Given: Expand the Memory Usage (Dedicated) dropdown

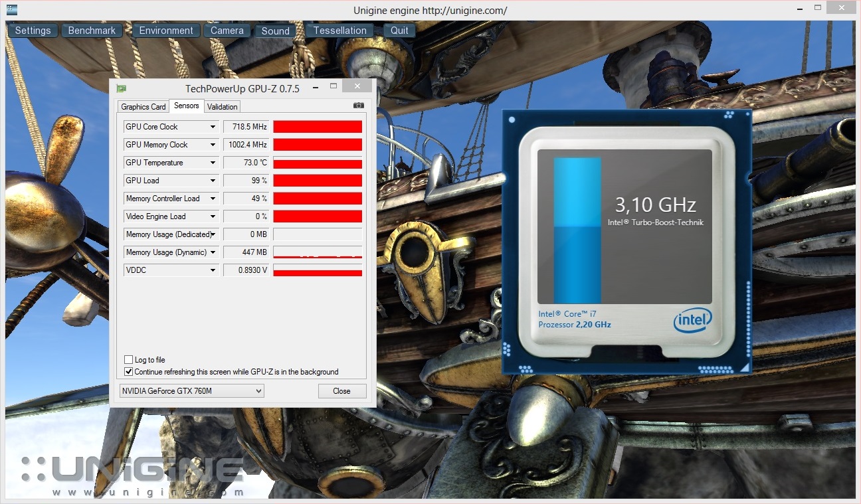Looking at the screenshot, I should 213,234.
